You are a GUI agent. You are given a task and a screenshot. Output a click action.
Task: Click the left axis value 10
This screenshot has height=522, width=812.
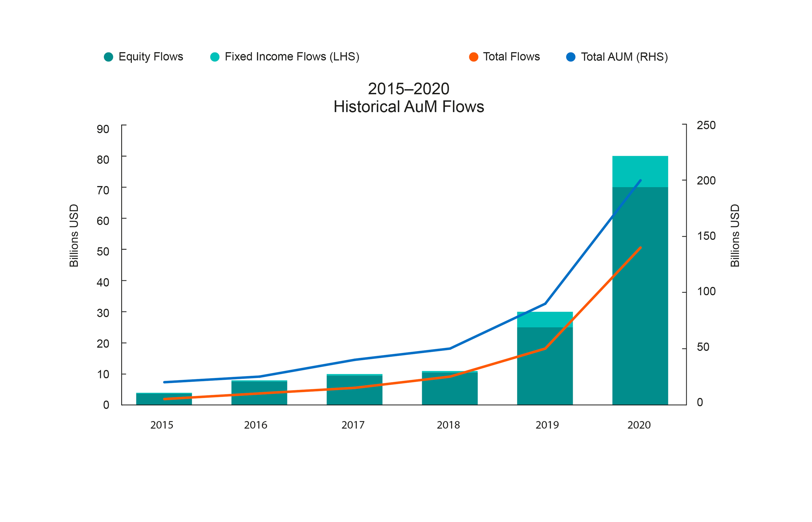pos(103,375)
